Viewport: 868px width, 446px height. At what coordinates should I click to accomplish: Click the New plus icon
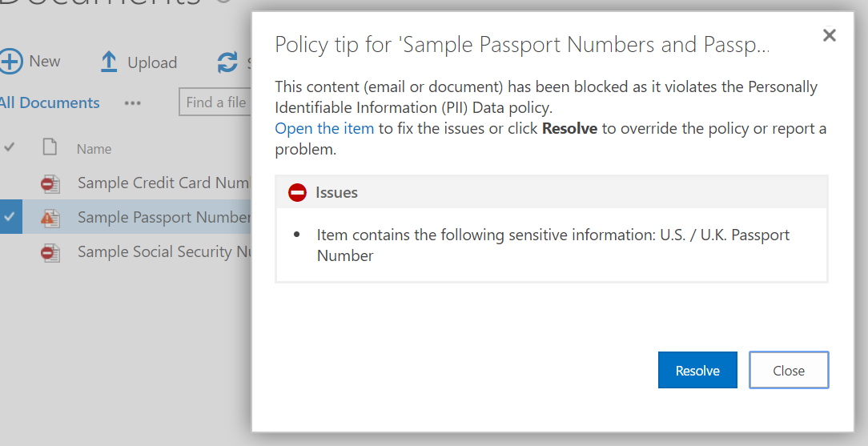tap(11, 61)
